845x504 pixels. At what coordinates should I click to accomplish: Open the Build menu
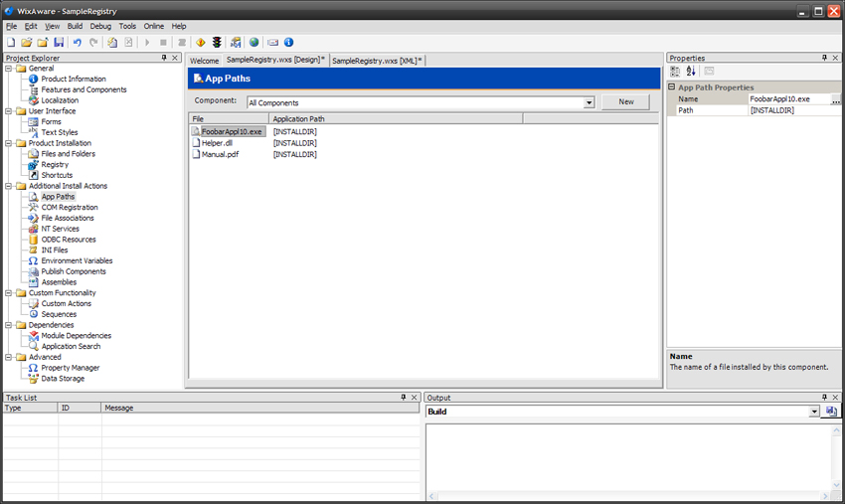(75, 26)
